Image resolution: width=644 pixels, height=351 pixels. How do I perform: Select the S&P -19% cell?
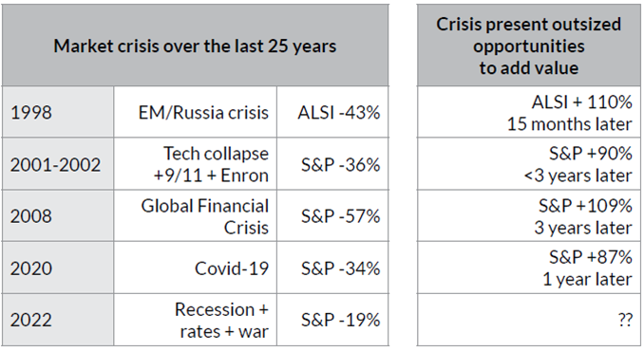(332, 320)
